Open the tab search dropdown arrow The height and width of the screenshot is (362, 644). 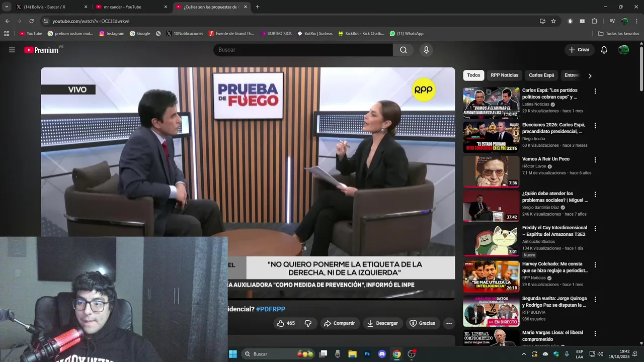coord(7,7)
